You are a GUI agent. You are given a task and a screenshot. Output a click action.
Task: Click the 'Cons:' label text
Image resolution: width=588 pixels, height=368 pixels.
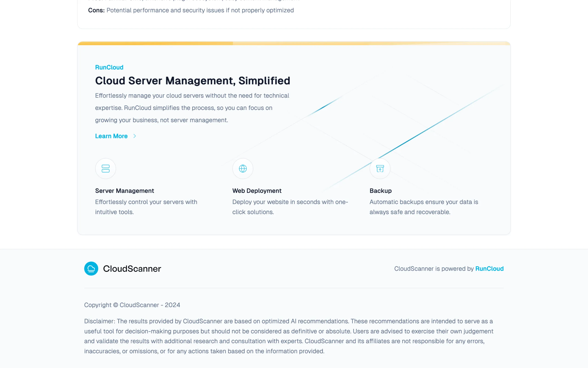pyautogui.click(x=96, y=10)
